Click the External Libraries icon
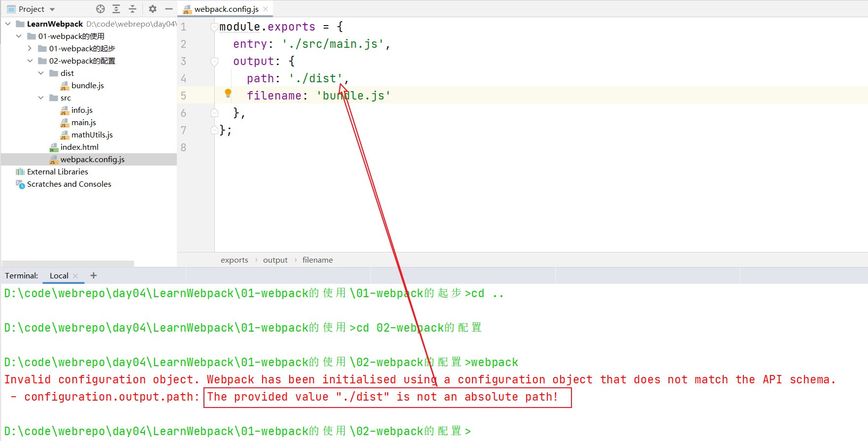The image size is (868, 441). point(20,171)
